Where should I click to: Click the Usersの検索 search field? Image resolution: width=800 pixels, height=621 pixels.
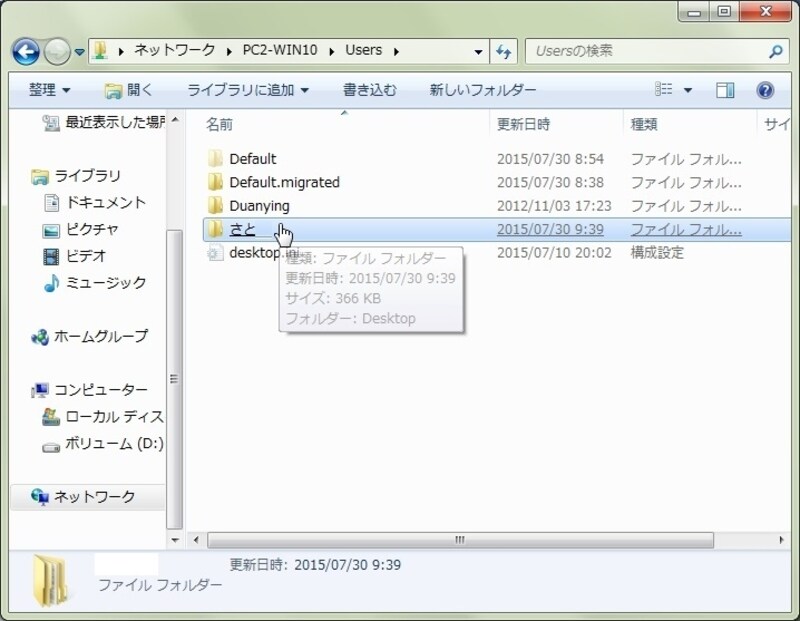pos(645,51)
